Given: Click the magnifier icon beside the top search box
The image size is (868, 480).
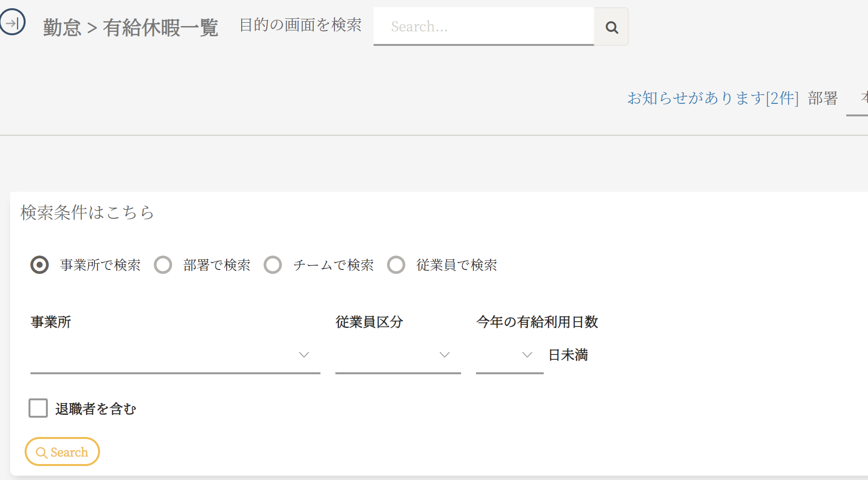Looking at the screenshot, I should pyautogui.click(x=611, y=27).
